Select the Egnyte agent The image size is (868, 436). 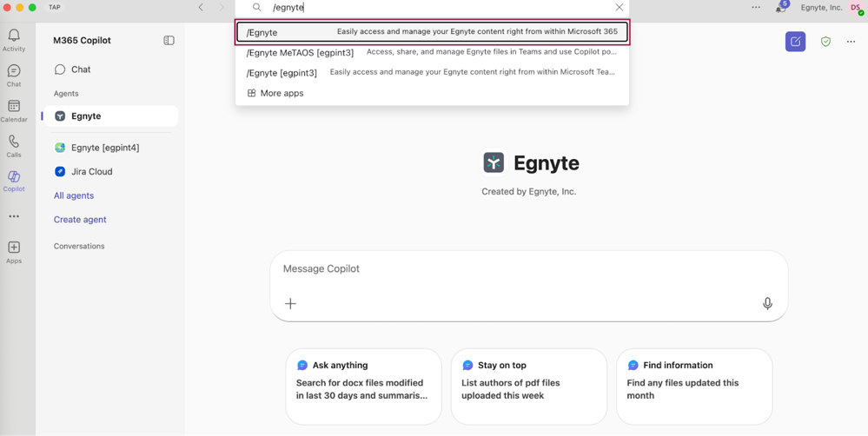click(x=111, y=116)
